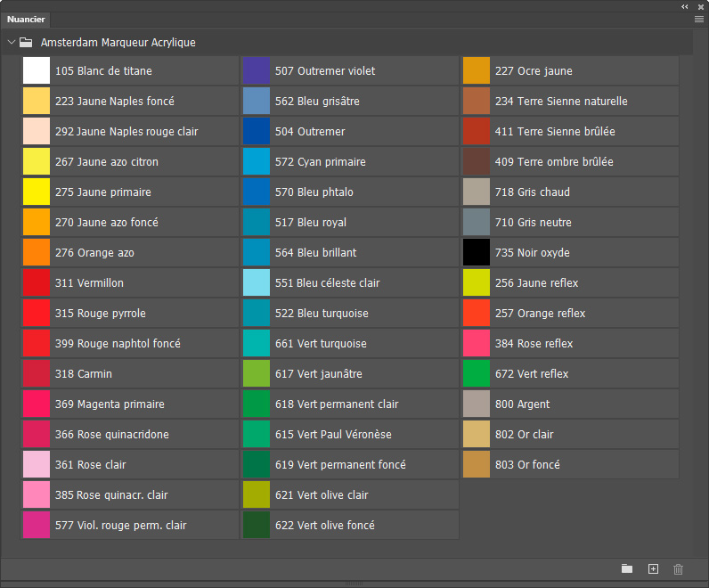Collapse the Amsterdam Marqueur Acrylique group
Screen dimensions: 709x588
point(12,42)
